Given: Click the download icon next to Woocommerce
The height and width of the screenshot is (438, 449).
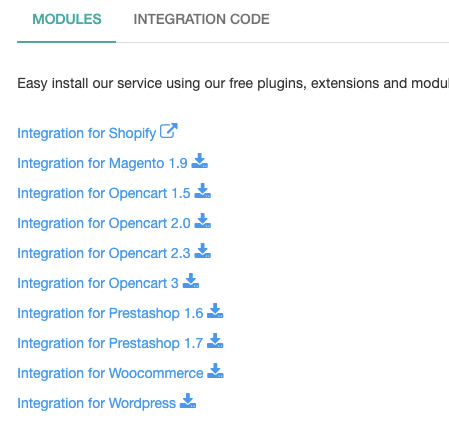Looking at the screenshot, I should tap(216, 371).
